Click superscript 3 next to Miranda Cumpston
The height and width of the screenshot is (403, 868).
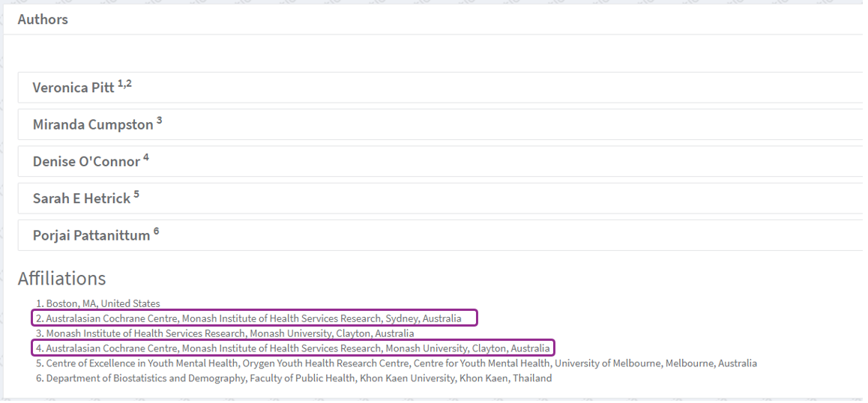[x=160, y=121]
